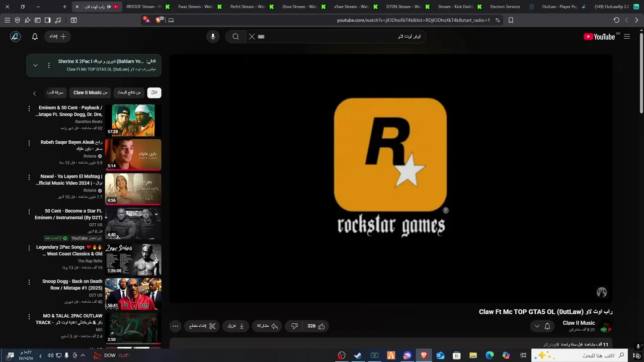Viewport: 644px width, 362px height.
Task: Open options for Snoop Dogg Back on Death Row
Action: [x=29, y=282]
